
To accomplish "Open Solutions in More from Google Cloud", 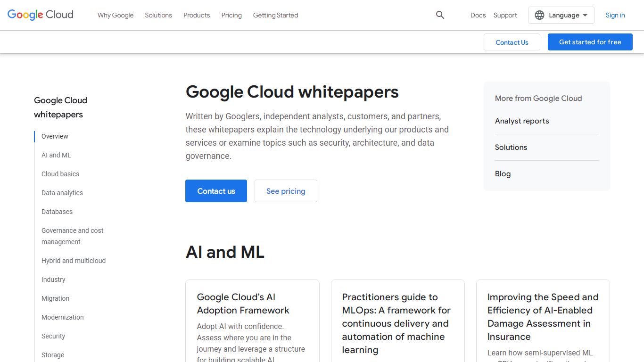I will pyautogui.click(x=511, y=148).
